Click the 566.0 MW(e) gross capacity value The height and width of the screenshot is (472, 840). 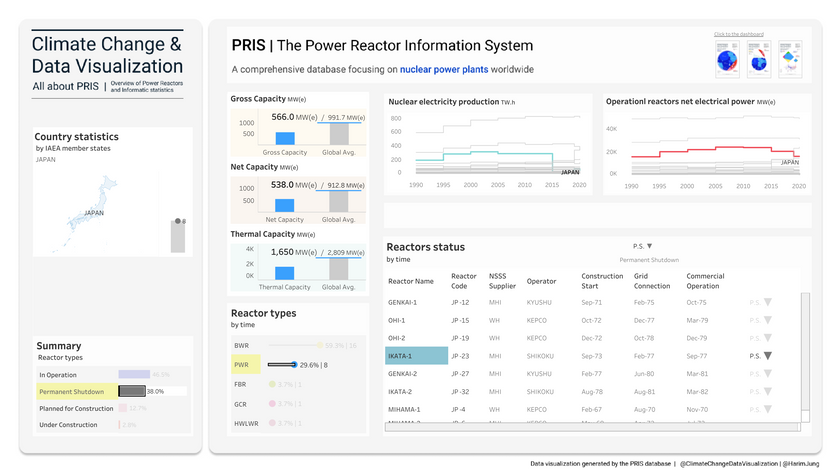coord(294,117)
